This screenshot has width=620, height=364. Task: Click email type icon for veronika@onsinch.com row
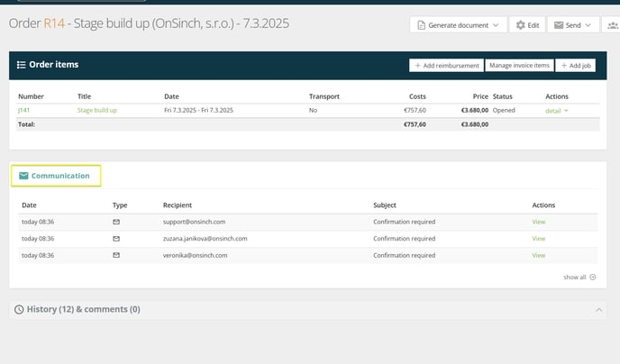tap(116, 255)
